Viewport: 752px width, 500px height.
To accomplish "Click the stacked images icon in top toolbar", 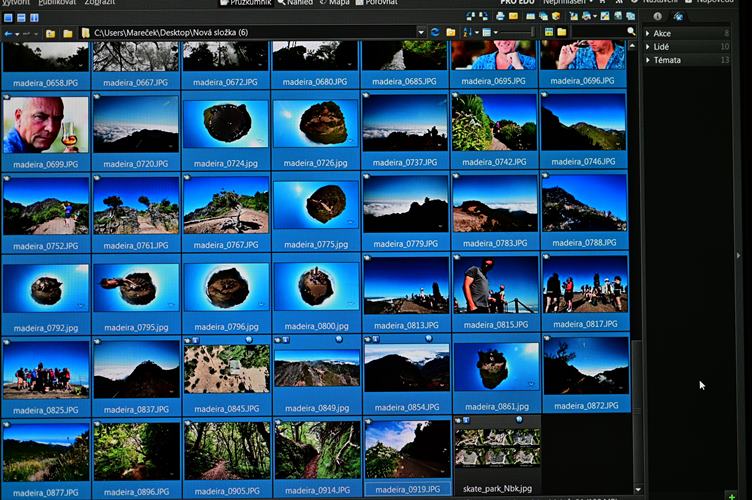I will pyautogui.click(x=543, y=16).
